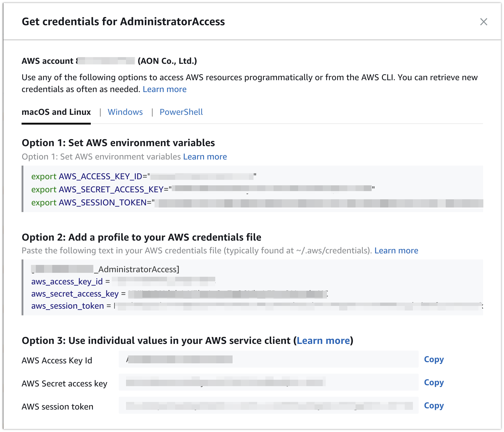This screenshot has width=504, height=432.
Task: Click 'Option 2: Add a profile' heading
Action: (x=141, y=237)
